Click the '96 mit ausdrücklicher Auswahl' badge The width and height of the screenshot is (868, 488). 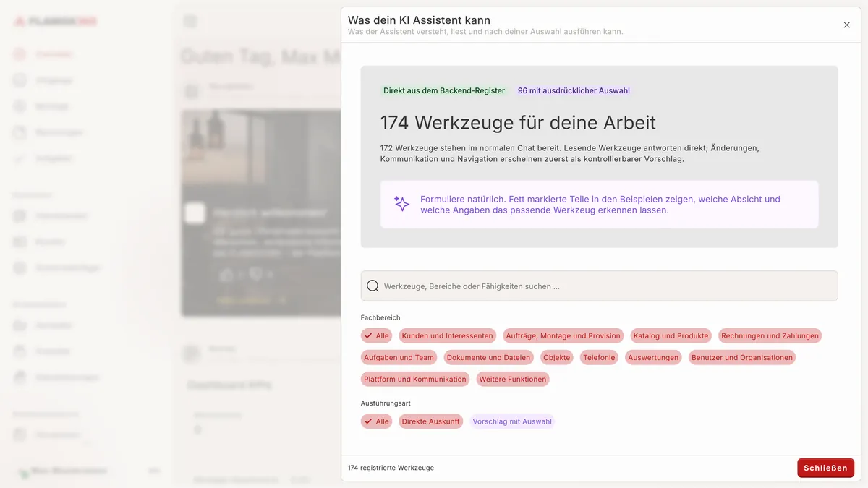click(574, 90)
